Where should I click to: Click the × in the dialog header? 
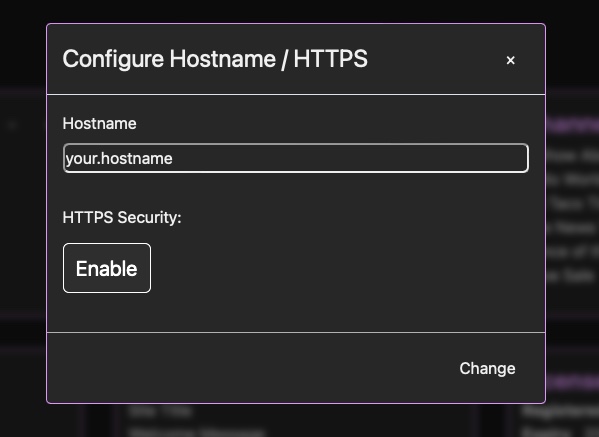[x=510, y=60]
